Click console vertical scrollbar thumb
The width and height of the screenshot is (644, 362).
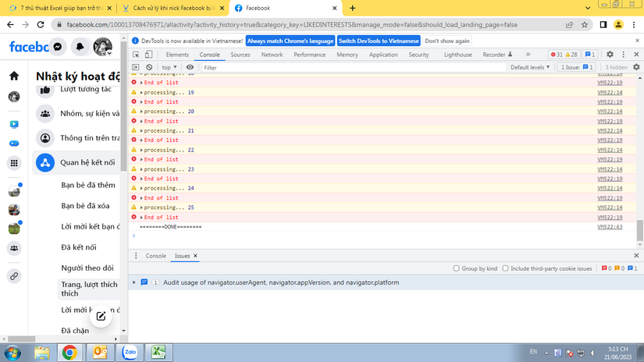[639, 230]
